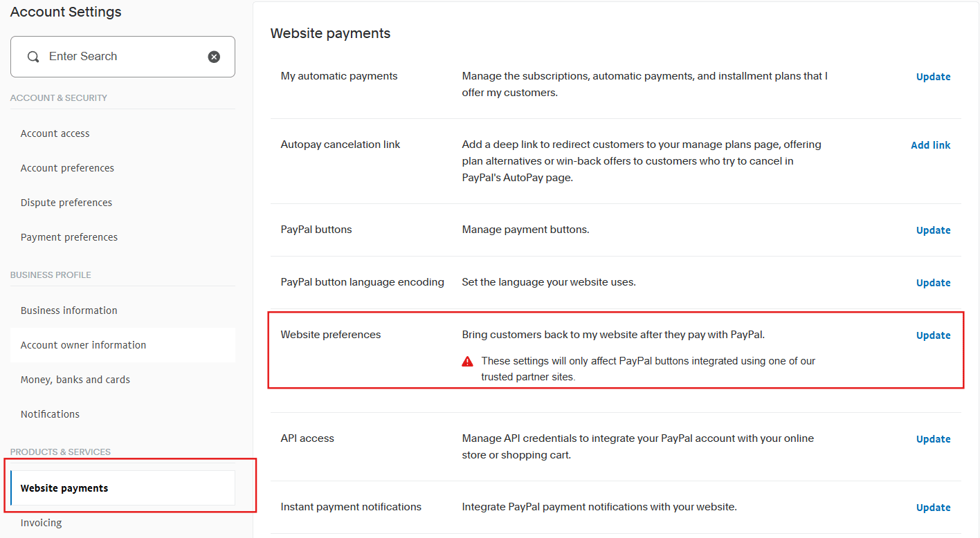Go to Dispute preferences
980x538 pixels.
[66, 203]
